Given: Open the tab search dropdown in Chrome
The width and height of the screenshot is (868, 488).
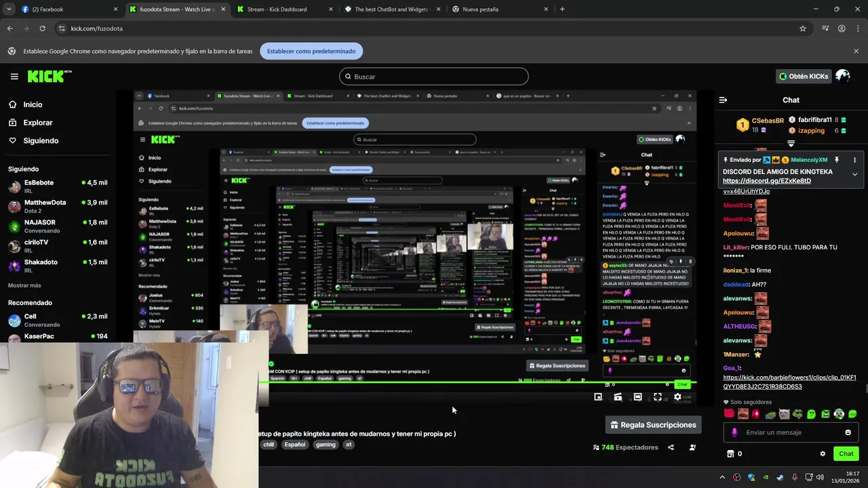Looking at the screenshot, I should [9, 9].
